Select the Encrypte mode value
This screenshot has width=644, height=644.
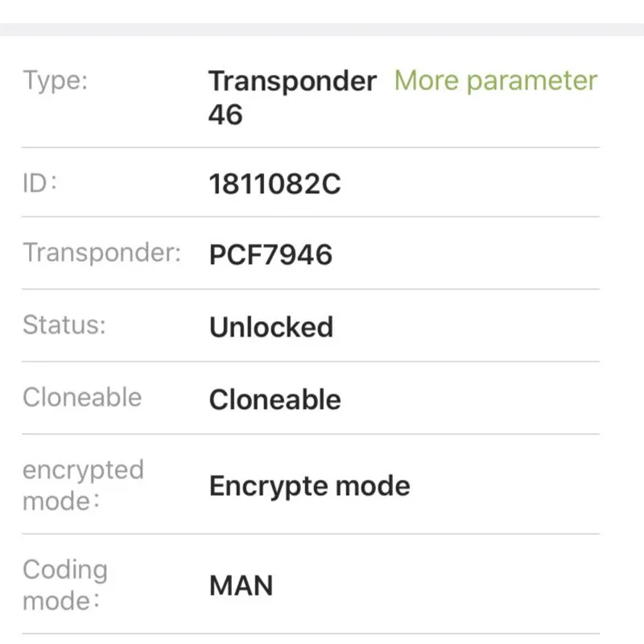click(x=310, y=487)
